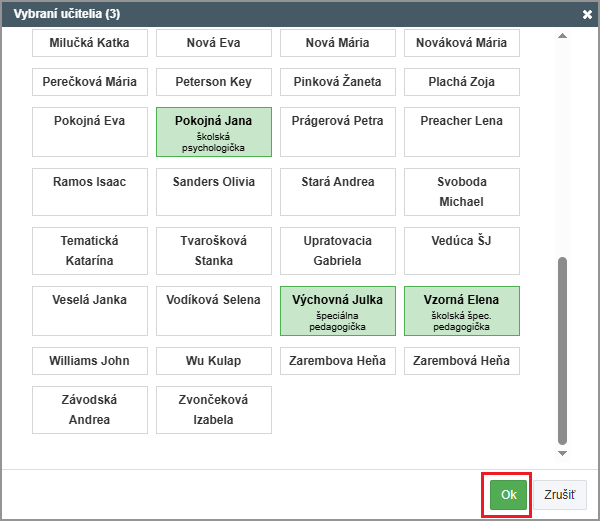Image resolution: width=600 pixels, height=521 pixels.
Task: Select teacher Peterson Key
Action: (x=213, y=82)
